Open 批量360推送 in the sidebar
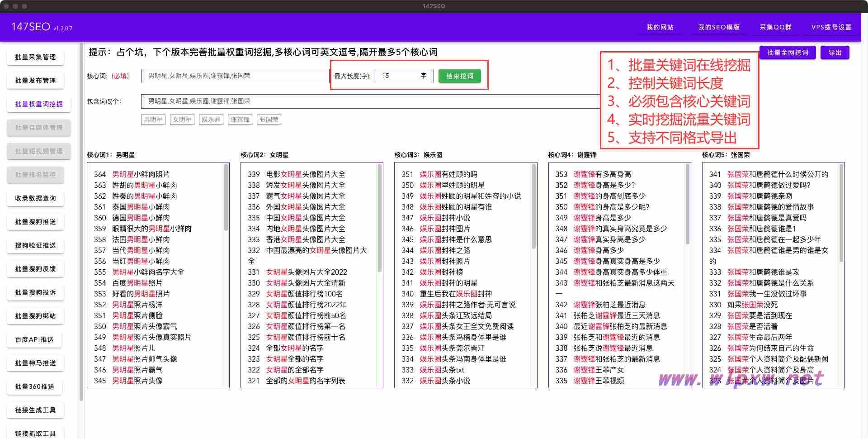This screenshot has width=868, height=439. pyautogui.click(x=34, y=387)
